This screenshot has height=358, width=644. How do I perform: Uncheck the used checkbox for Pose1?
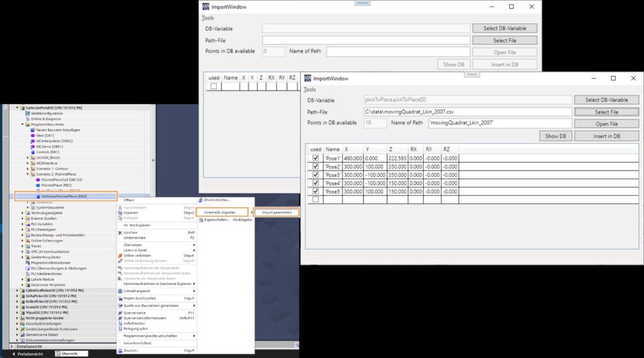click(315, 159)
